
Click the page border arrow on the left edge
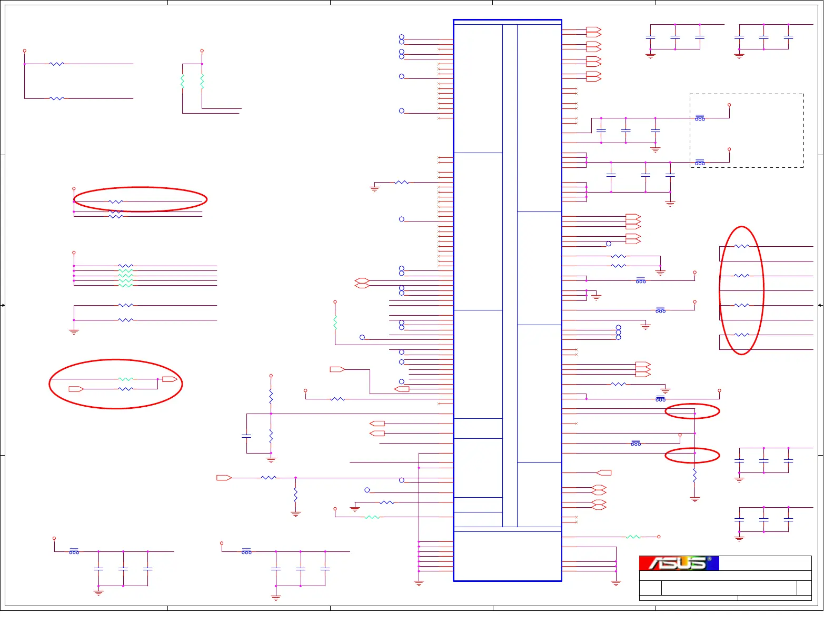(3, 305)
